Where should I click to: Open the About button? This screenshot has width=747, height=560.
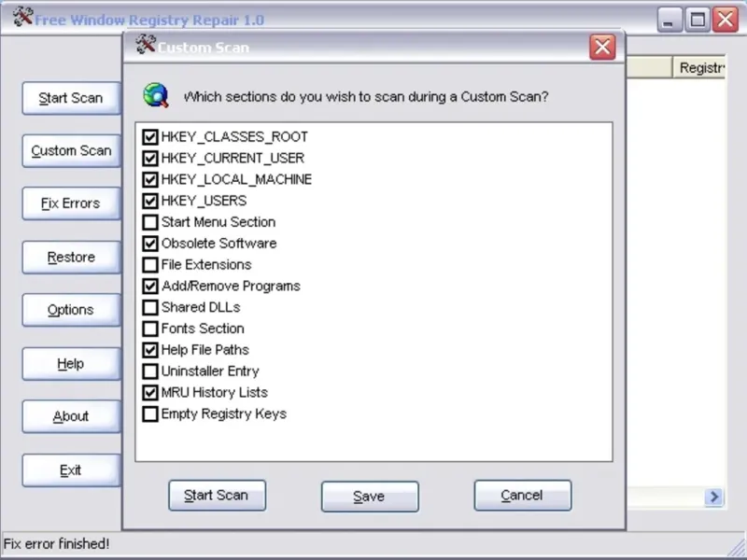pos(72,416)
